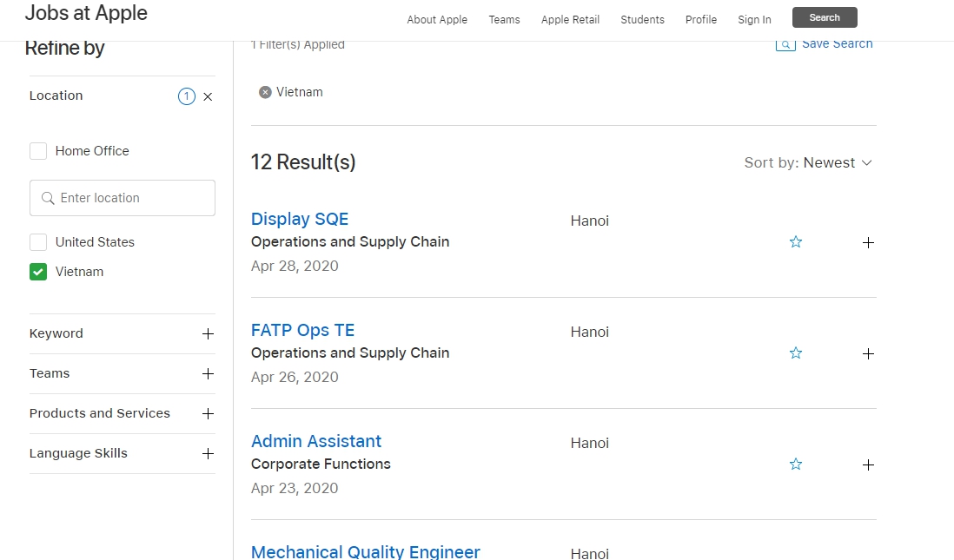The image size is (954, 560).
Task: Go to the Students page
Action: click(x=642, y=20)
